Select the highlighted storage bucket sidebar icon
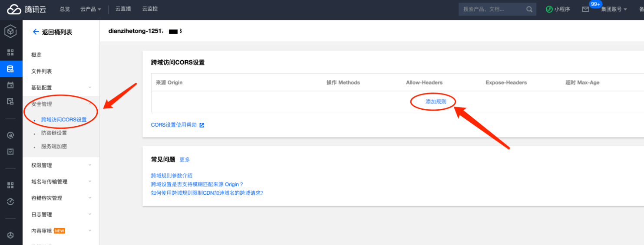Image resolution: width=644 pixels, height=245 pixels. (x=10, y=69)
